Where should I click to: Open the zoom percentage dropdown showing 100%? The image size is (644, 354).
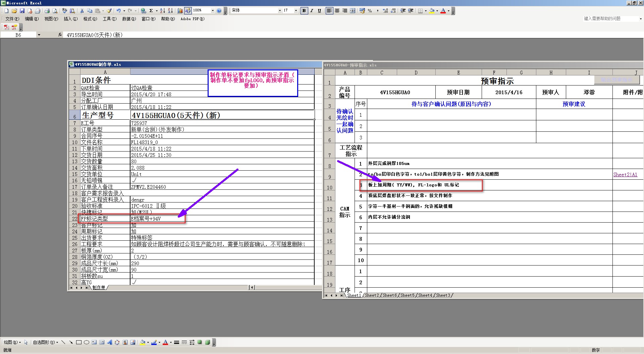pyautogui.click(x=213, y=11)
